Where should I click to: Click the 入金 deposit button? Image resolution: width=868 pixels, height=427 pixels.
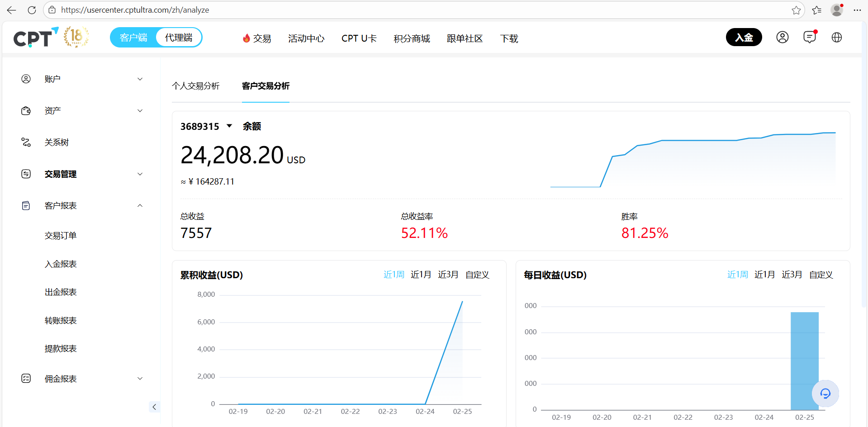pos(744,37)
